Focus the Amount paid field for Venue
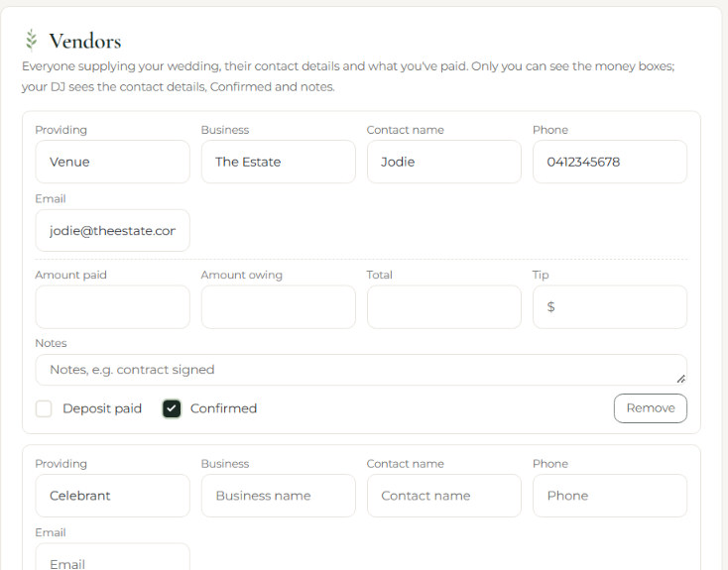 click(x=112, y=307)
